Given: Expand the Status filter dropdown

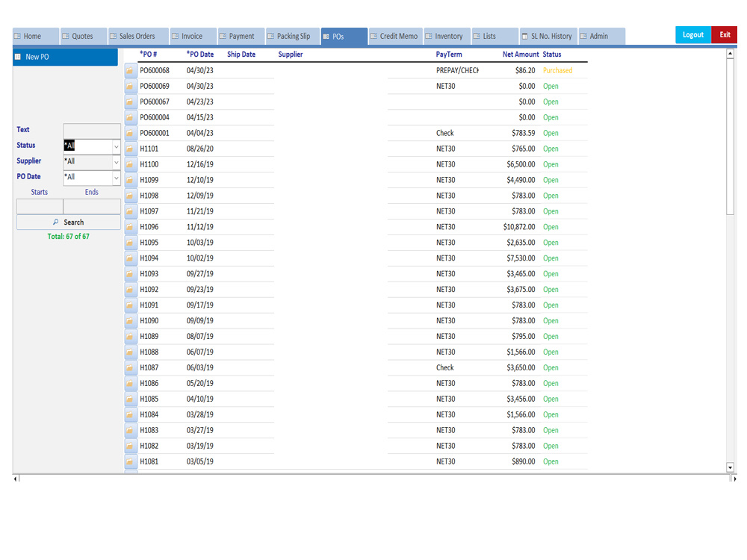Looking at the screenshot, I should (116, 146).
